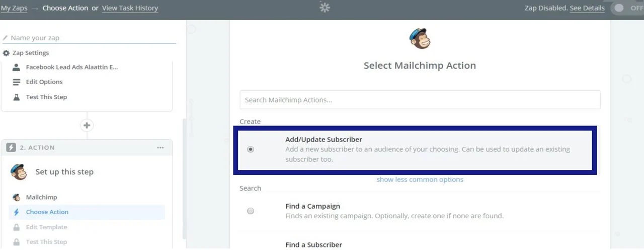The height and width of the screenshot is (250, 644).
Task: Open the See Details link
Action: click(x=587, y=8)
